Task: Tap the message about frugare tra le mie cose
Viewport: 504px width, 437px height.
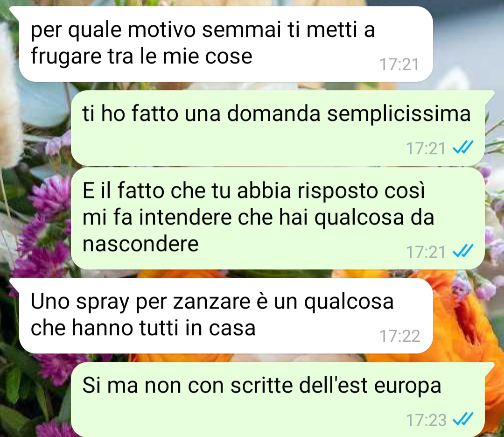Action: (225, 44)
